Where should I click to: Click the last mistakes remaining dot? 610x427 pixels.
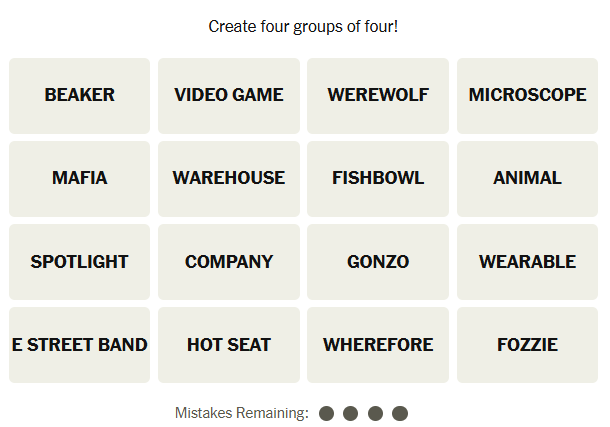coord(400,413)
